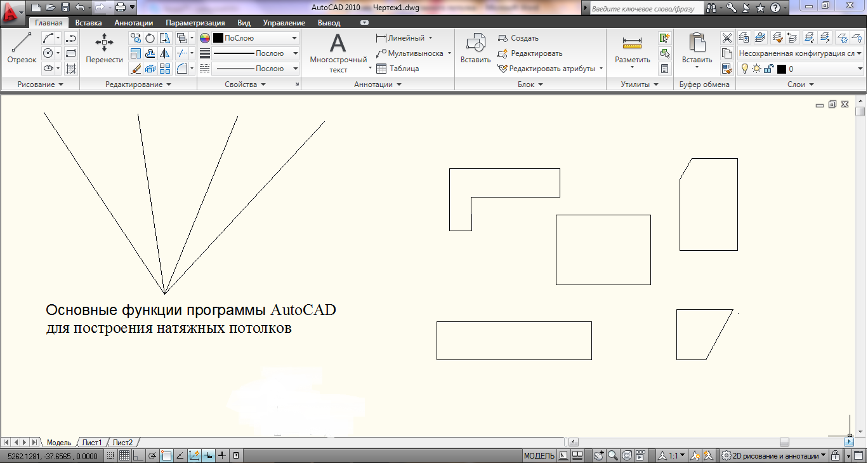Click the black layer color swatch

(x=782, y=69)
